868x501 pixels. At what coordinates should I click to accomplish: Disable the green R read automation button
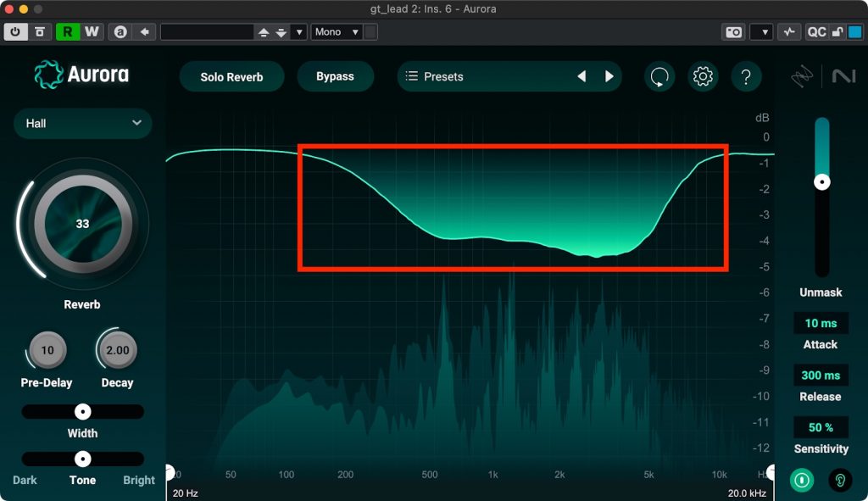(x=66, y=32)
